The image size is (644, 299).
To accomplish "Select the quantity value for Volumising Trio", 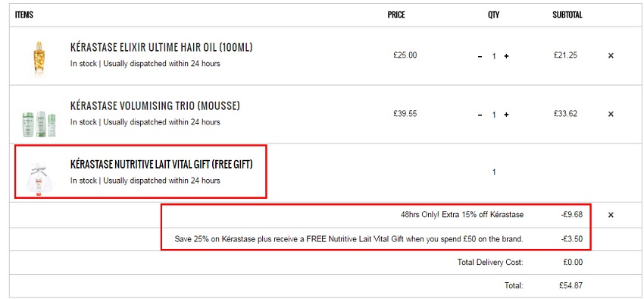I will (x=494, y=115).
